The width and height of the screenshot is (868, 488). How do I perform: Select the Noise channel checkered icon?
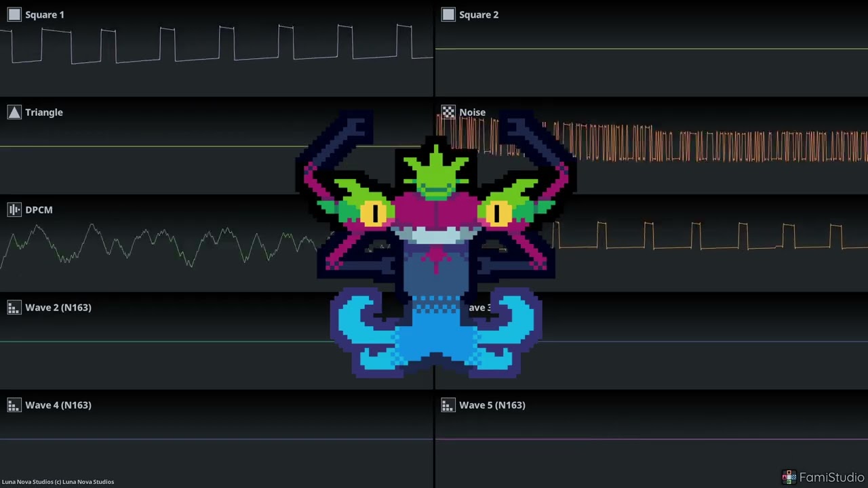pyautogui.click(x=448, y=113)
